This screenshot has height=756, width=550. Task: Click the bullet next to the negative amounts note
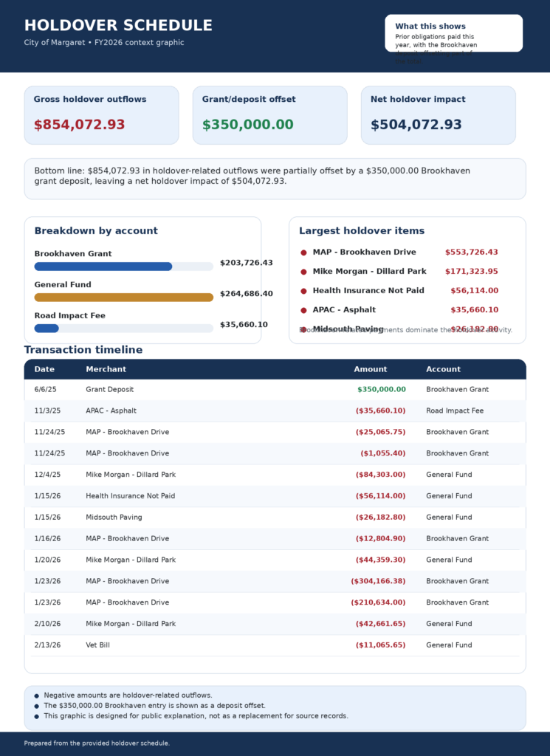click(37, 695)
